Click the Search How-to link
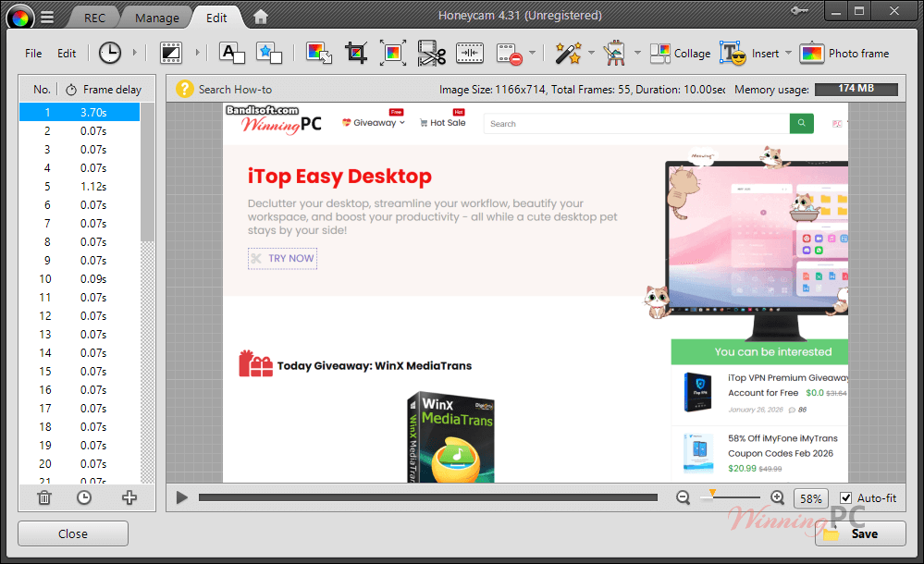 235,90
